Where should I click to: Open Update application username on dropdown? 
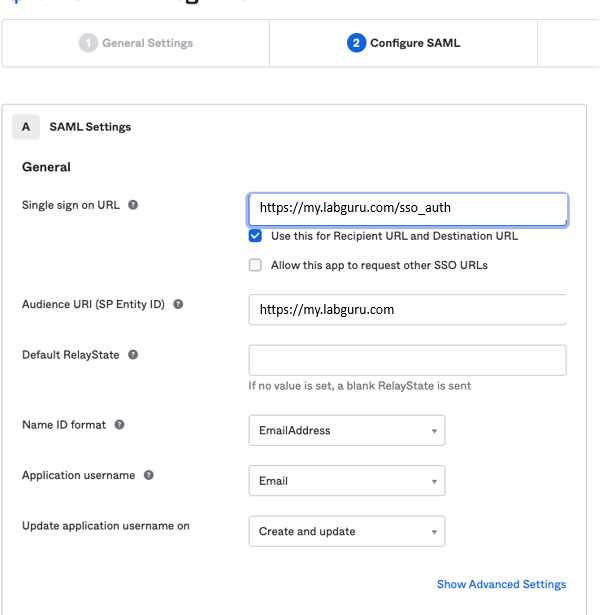click(x=346, y=531)
